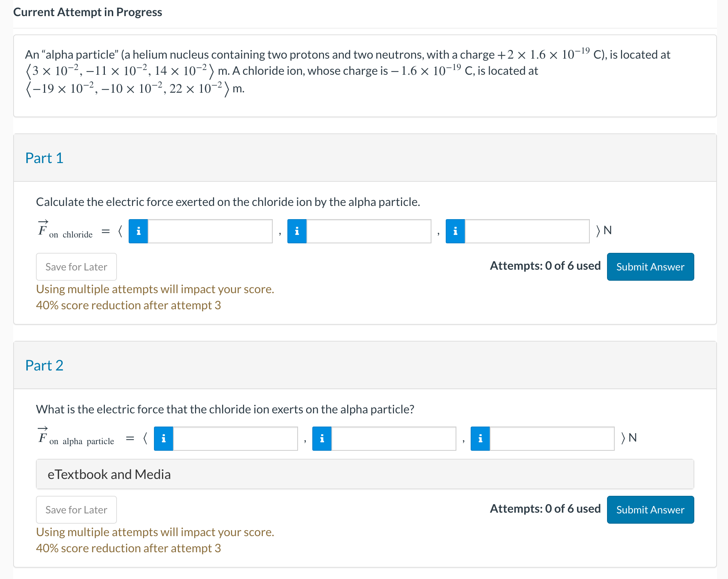
Task: Select Part 2 alpha particle z field
Action: click(552, 439)
